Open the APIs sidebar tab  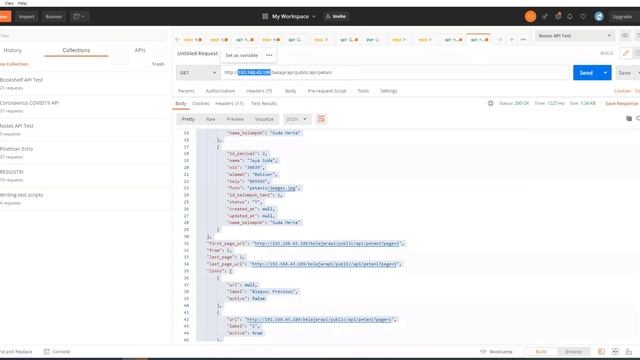[140, 50]
